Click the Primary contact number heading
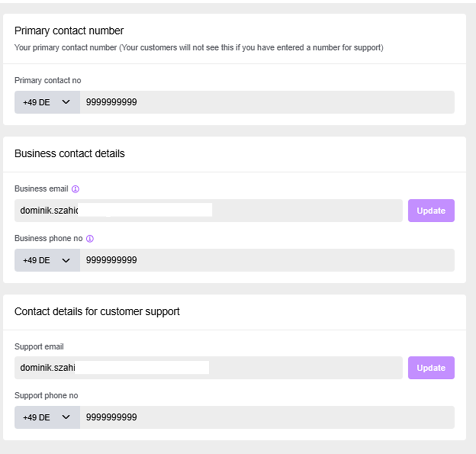Screen dimensions: 476x454 (69, 31)
